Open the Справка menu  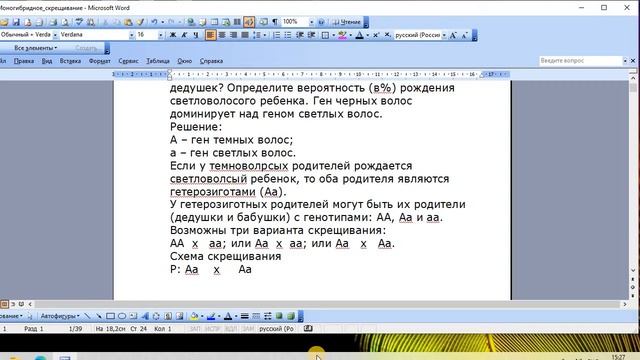click(x=211, y=61)
